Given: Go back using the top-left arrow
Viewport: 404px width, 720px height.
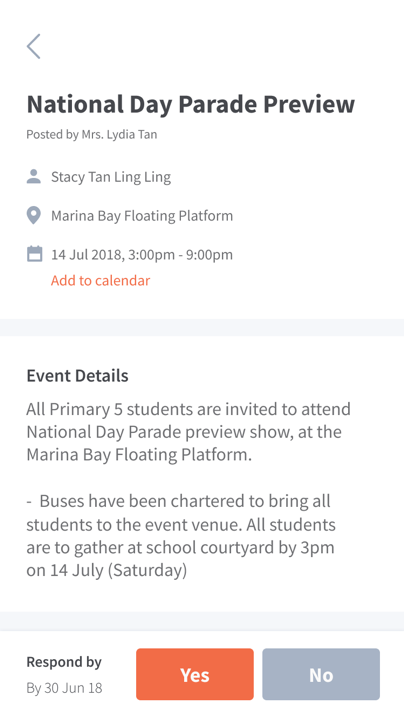Looking at the screenshot, I should point(34,46).
